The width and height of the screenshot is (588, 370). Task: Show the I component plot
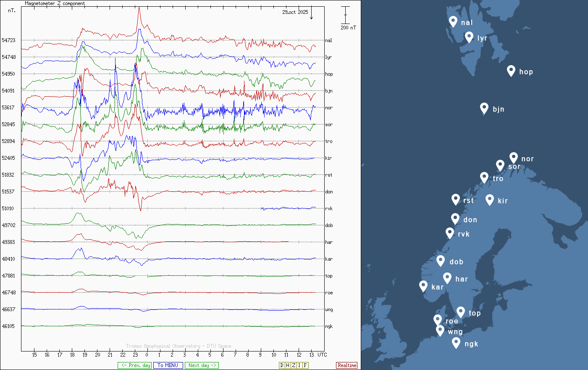click(x=299, y=365)
